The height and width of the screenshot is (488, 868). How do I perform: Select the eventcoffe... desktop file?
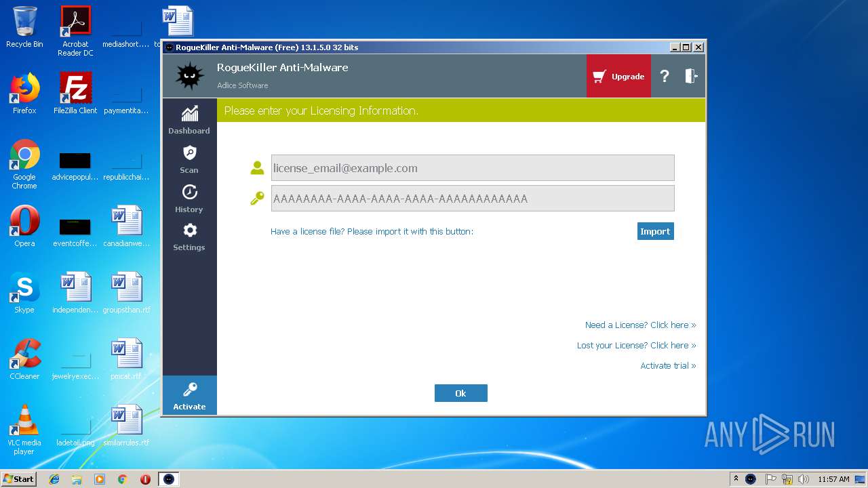coord(75,232)
